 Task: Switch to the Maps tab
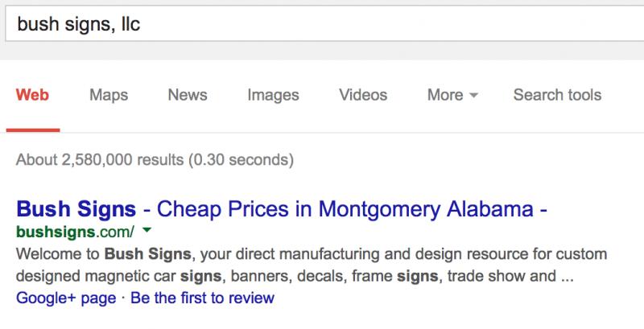109,95
